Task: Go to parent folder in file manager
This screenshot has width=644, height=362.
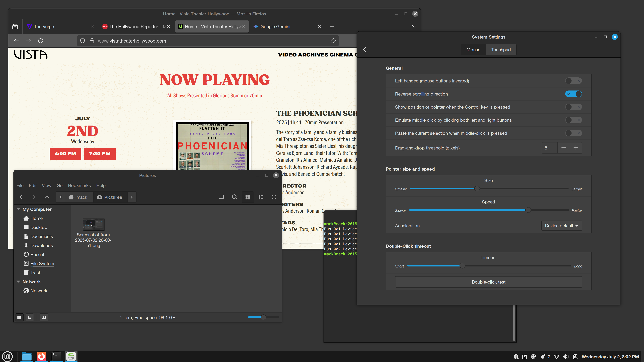Action: 47,197
